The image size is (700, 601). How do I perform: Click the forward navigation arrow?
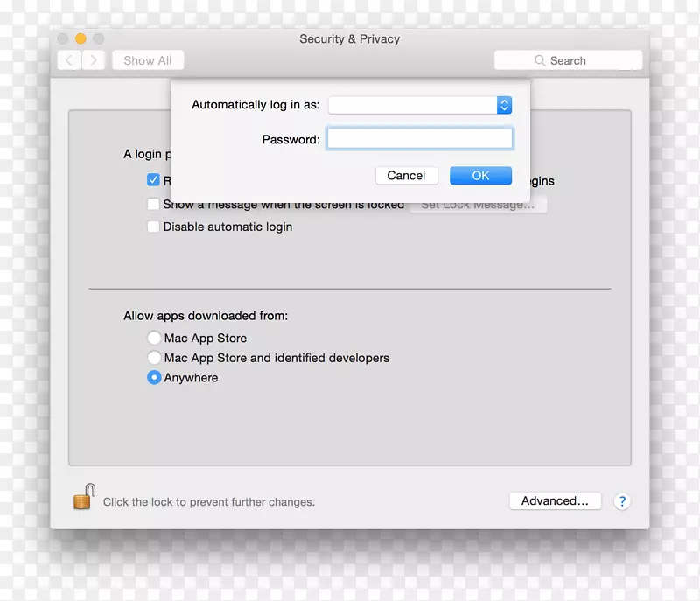(94, 60)
